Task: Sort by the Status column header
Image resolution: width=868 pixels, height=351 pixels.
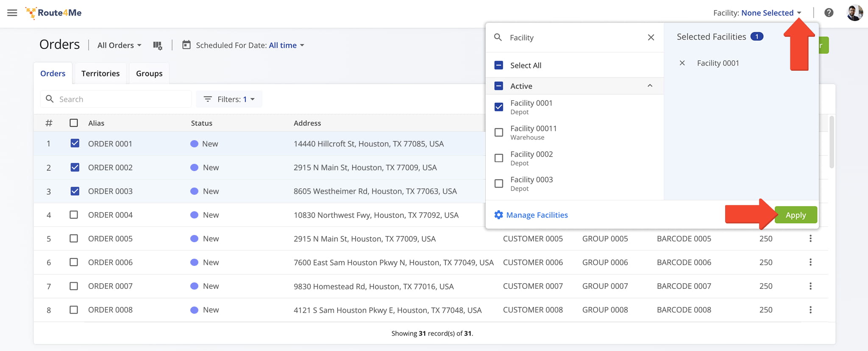Action: [201, 123]
